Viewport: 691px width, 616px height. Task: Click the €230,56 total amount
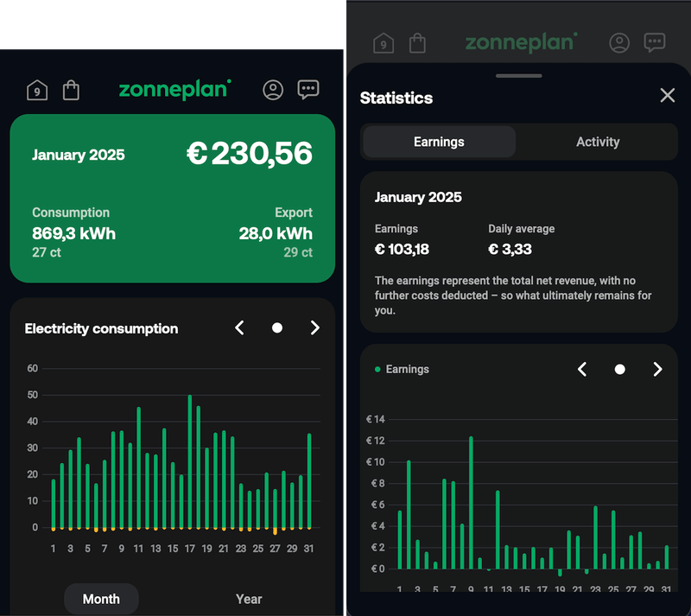(x=250, y=154)
